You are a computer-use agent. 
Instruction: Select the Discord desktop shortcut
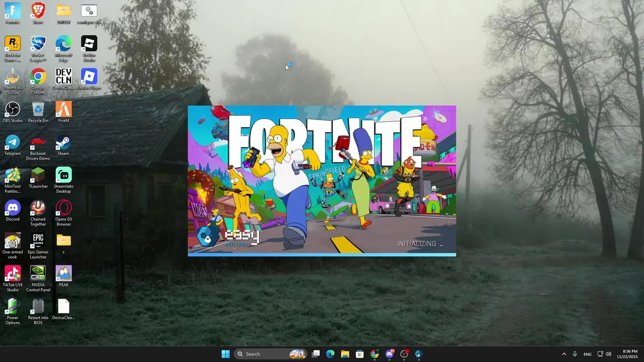click(13, 211)
